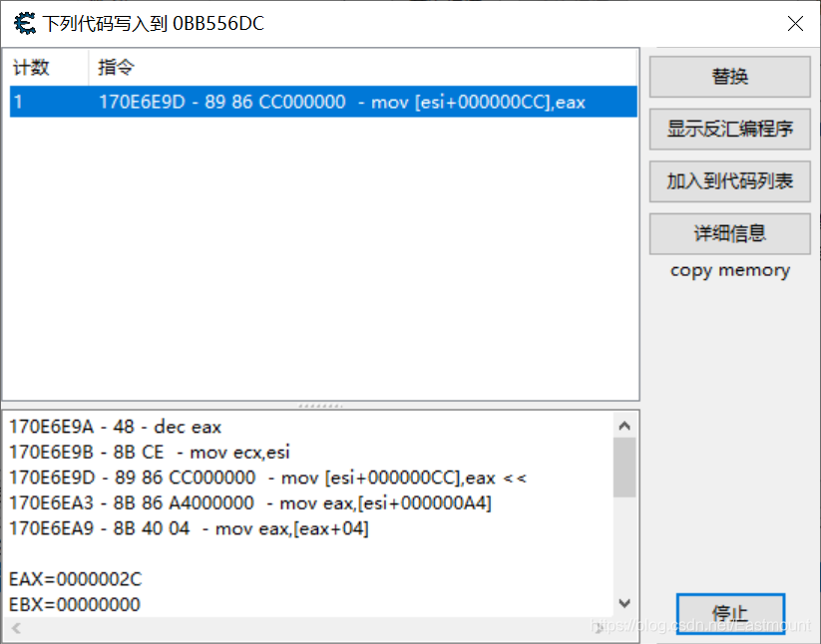Click the EBX=00000000 register value

(75, 605)
